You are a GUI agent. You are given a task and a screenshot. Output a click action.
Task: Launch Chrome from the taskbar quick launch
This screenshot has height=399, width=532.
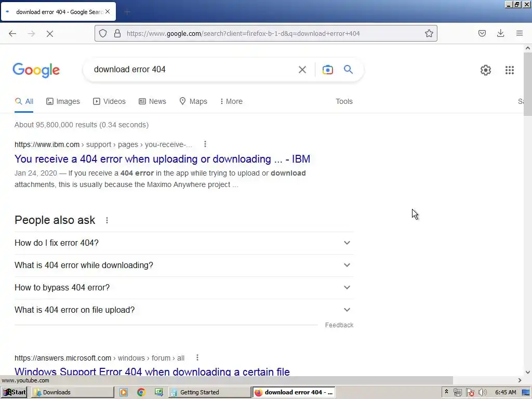141,392
